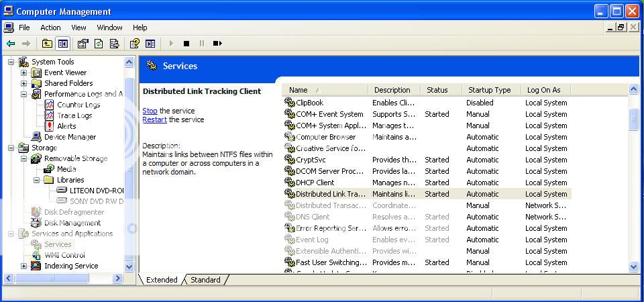Screen dimensions: 644x302
Task: Open the View menu
Action: point(78,28)
